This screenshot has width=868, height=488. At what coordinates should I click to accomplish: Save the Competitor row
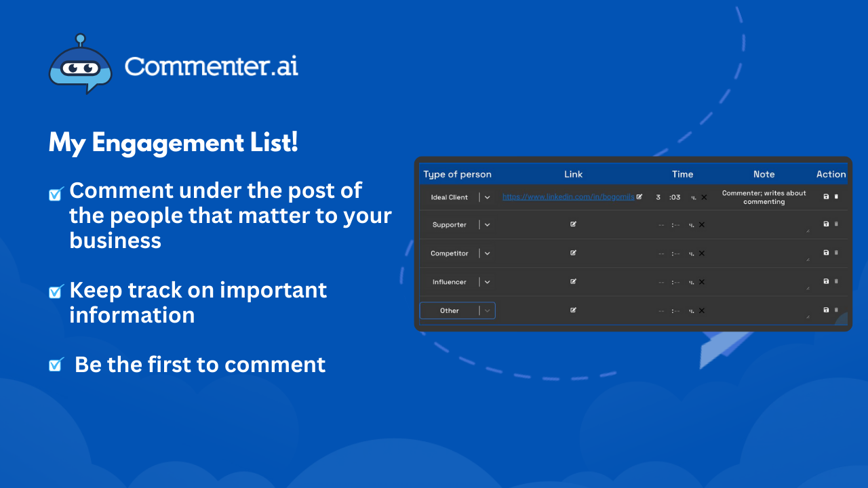826,252
